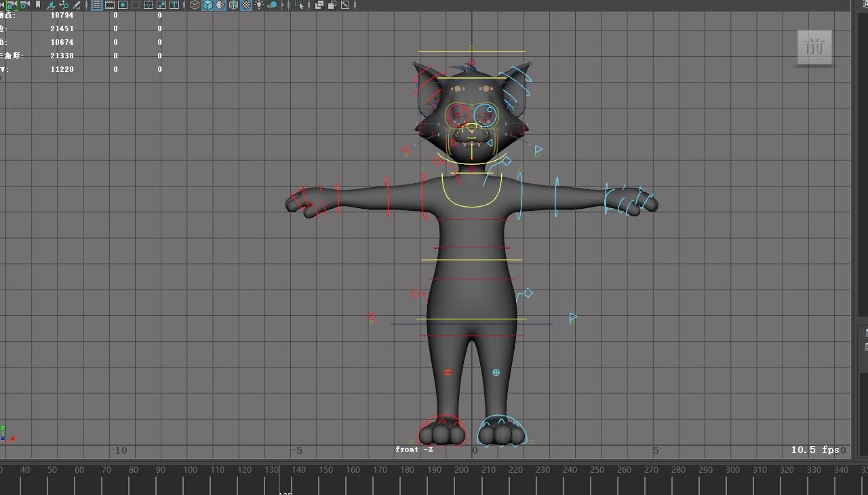Image resolution: width=868 pixels, height=495 pixels.
Task: Toggle the Textured checker sphere display
Action: click(246, 5)
